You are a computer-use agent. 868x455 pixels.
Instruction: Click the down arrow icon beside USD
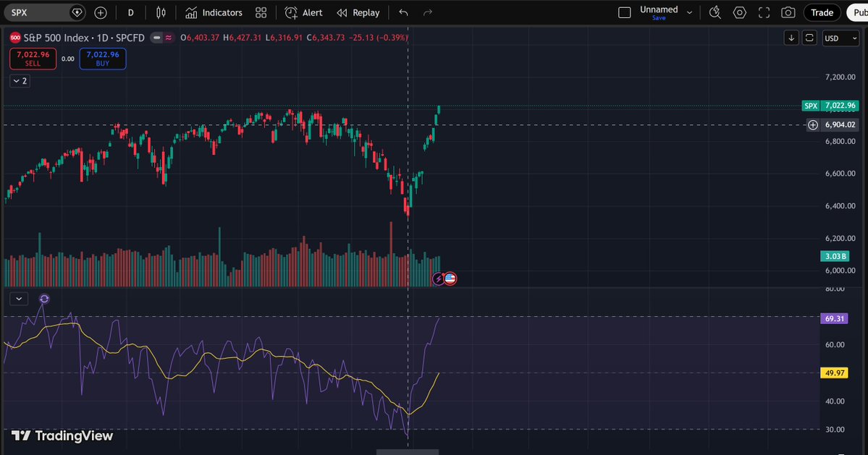point(791,38)
